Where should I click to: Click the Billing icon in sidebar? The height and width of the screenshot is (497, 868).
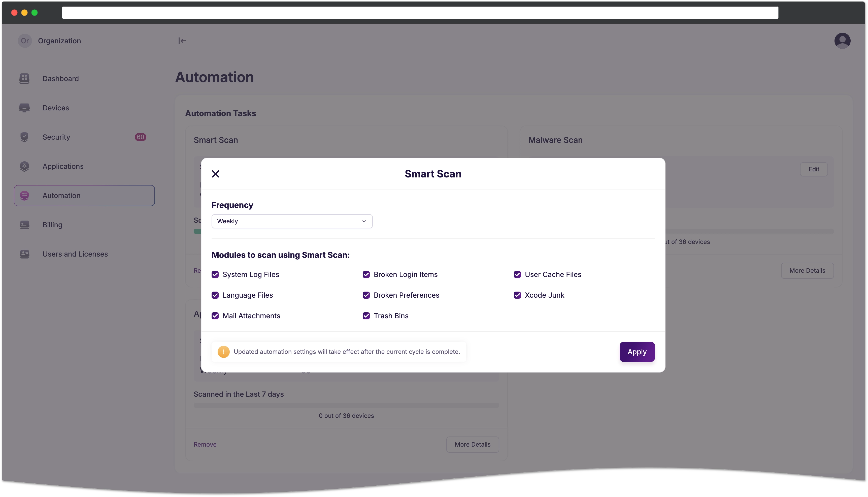pyautogui.click(x=24, y=224)
